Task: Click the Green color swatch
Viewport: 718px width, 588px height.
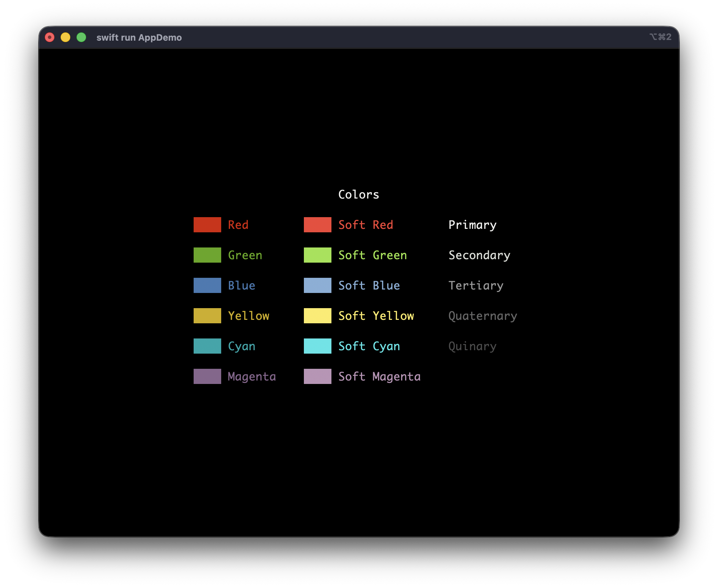Action: coord(207,255)
